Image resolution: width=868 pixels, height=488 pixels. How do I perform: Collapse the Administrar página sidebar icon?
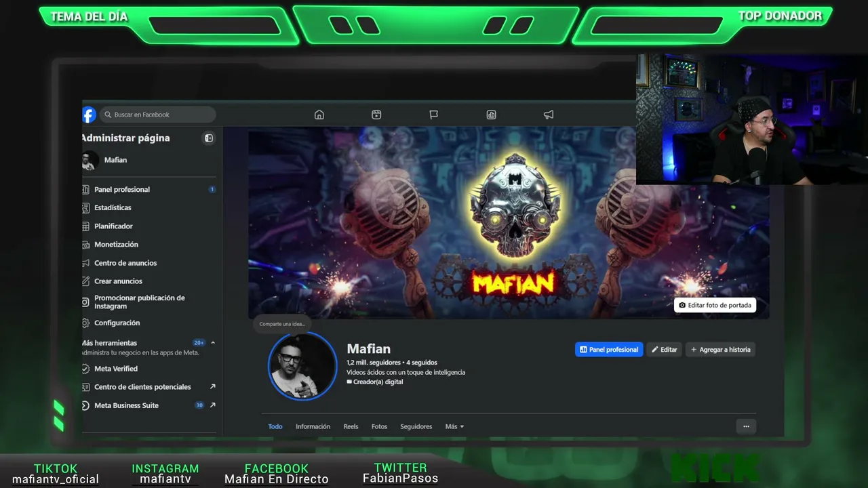point(209,138)
